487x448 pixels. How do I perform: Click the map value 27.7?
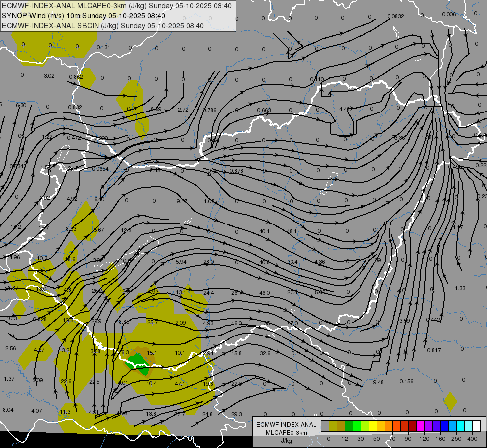tap(179, 414)
